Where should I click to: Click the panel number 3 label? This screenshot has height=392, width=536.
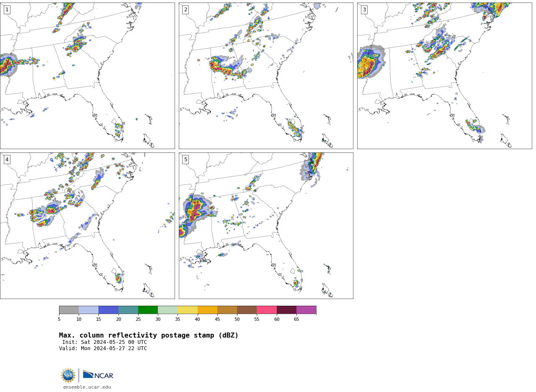point(364,10)
